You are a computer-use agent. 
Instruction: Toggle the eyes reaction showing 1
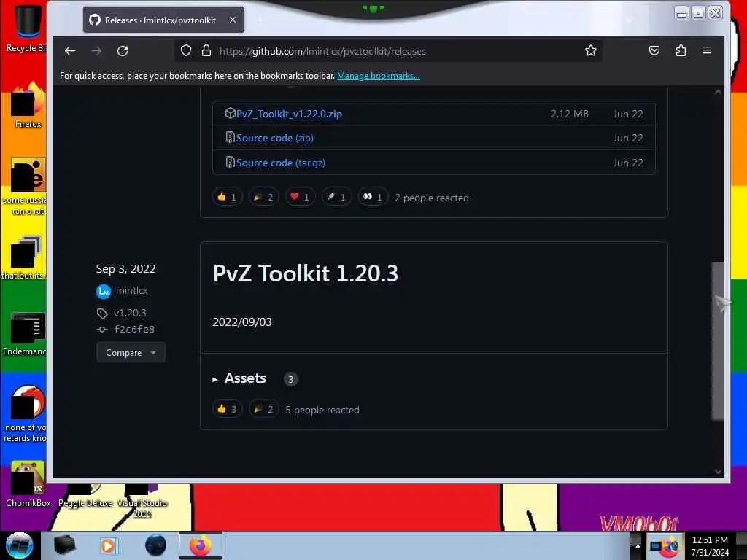point(373,197)
